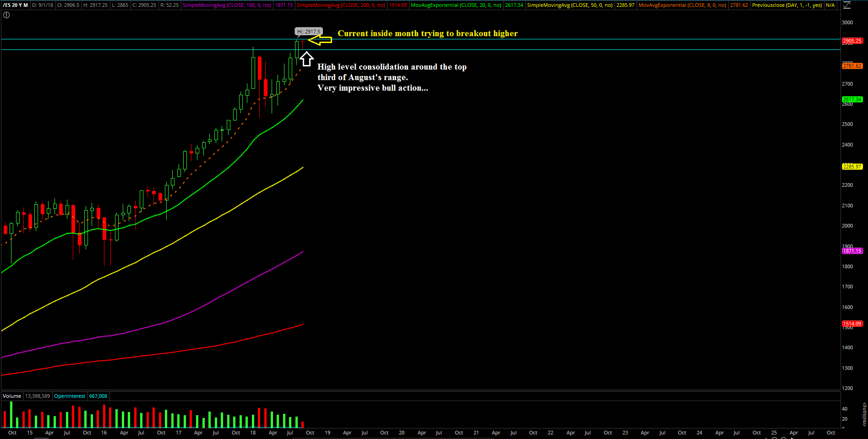
Task: Select the yellow 2285.97 price axis bubble
Action: coord(852,167)
